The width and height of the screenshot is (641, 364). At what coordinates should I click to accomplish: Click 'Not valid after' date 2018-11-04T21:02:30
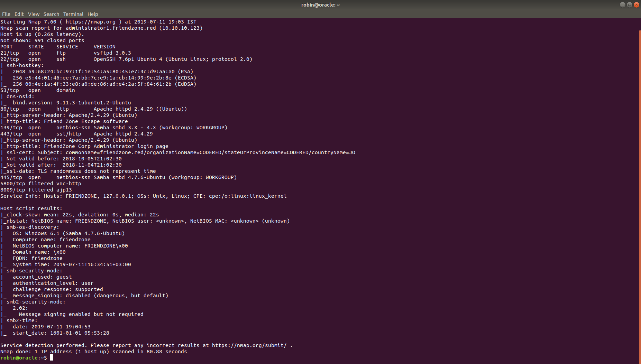[92, 165]
